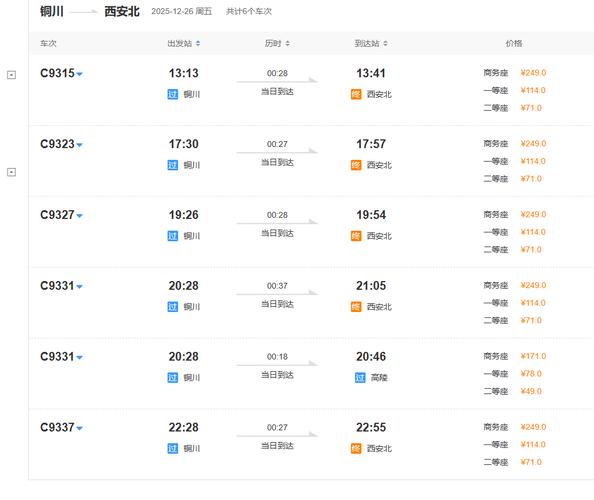Expand the C9323 train details arrow
This screenshot has width=594, height=500.
pyautogui.click(x=80, y=145)
